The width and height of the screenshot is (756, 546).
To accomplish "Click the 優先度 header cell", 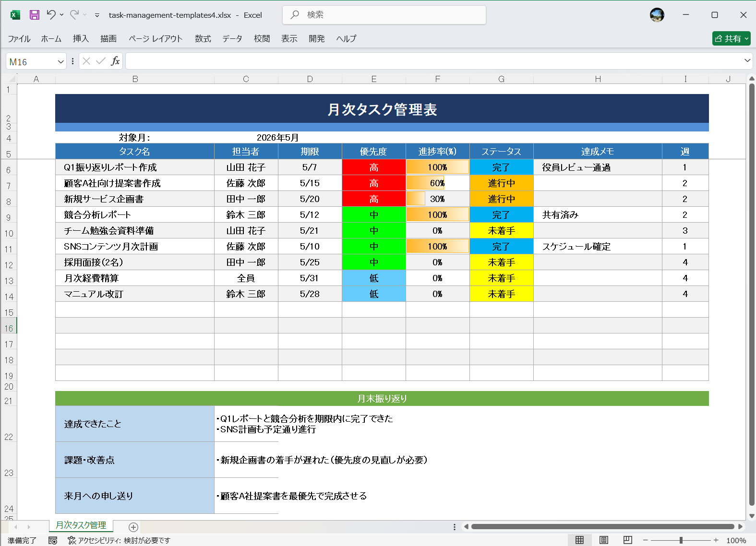I will (x=374, y=151).
